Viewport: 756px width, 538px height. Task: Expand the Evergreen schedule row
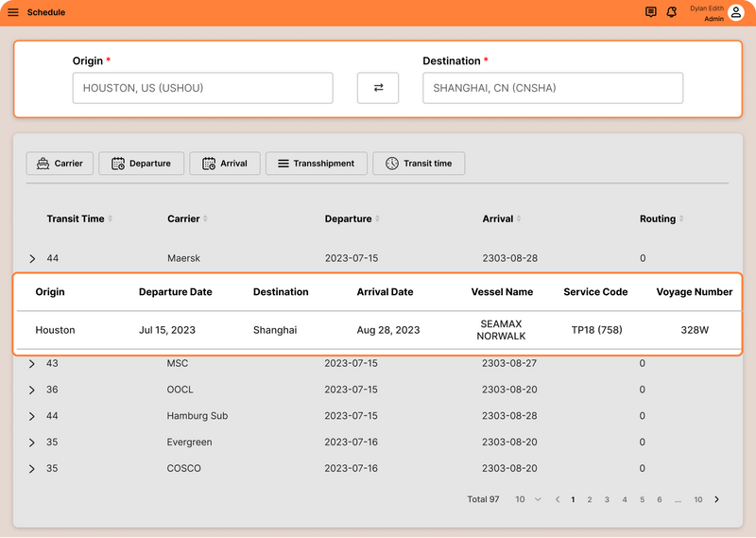pos(32,443)
